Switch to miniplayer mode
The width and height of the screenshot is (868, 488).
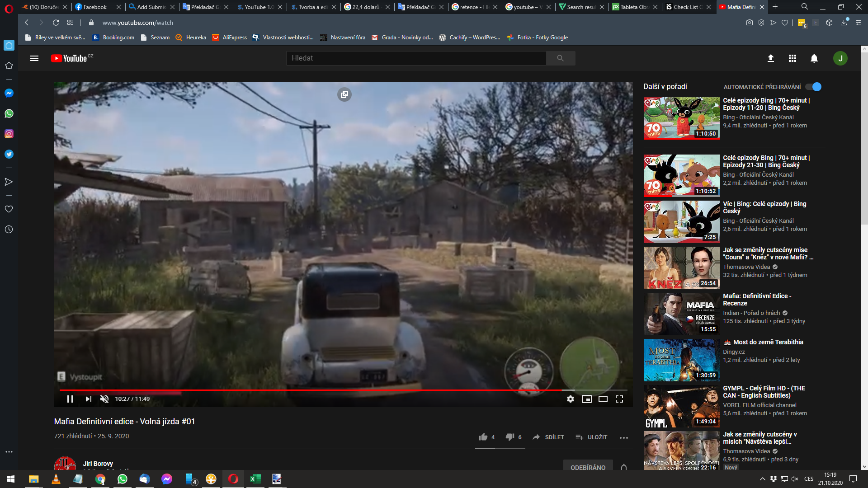point(587,399)
